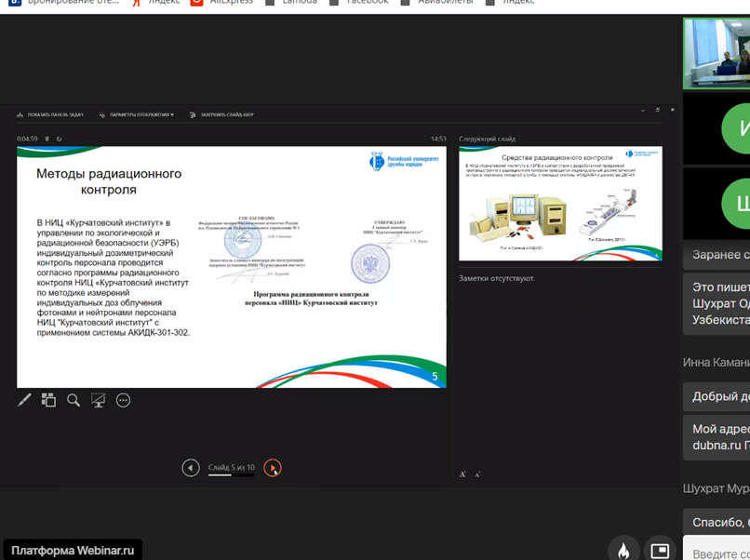Open the AliExpress bookmark
Viewport: 750px width, 560px height.
tap(221, 3)
